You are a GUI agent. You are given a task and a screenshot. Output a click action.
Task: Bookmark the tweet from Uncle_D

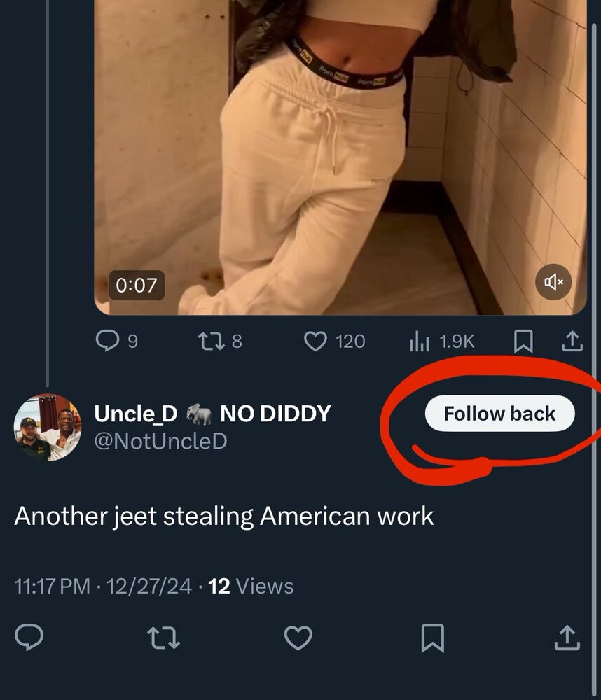(432, 638)
